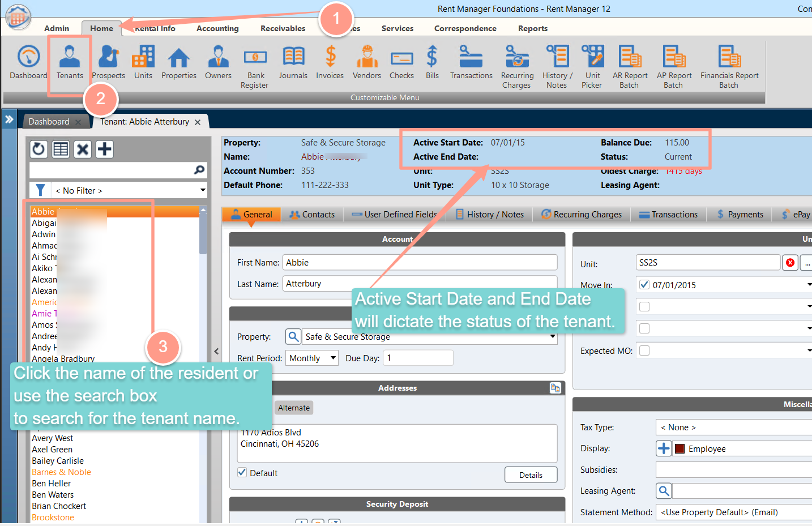
Task: Click the Details button under address
Action: pyautogui.click(x=531, y=475)
